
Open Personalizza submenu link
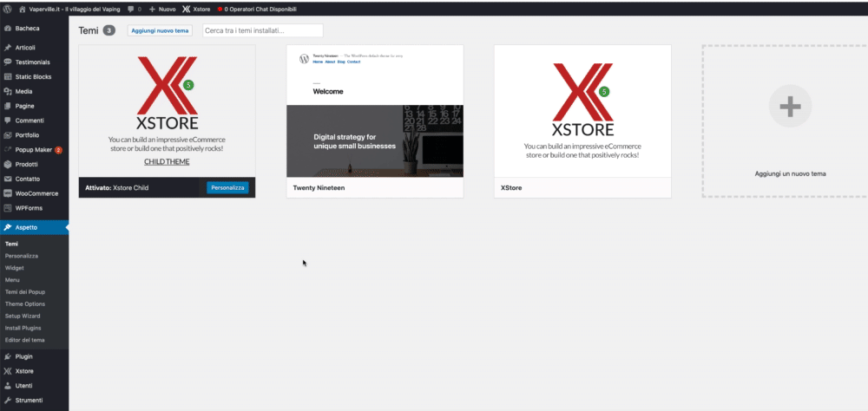pyautogui.click(x=22, y=256)
